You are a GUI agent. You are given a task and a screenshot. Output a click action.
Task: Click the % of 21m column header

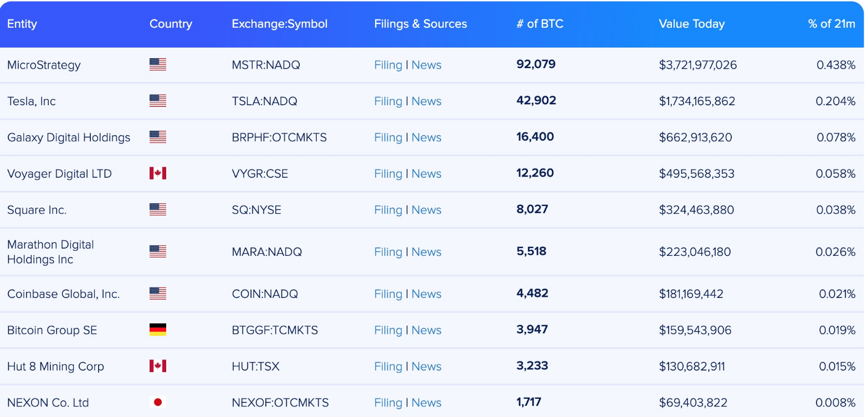(832, 24)
